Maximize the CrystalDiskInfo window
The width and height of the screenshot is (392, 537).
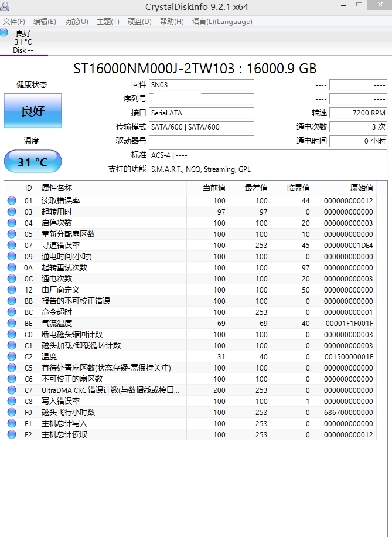[359, 5]
